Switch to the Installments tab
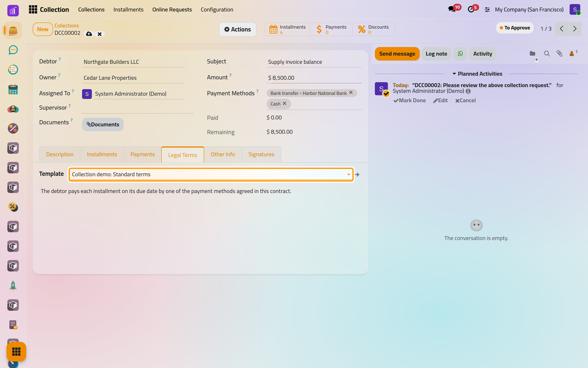 tap(102, 154)
